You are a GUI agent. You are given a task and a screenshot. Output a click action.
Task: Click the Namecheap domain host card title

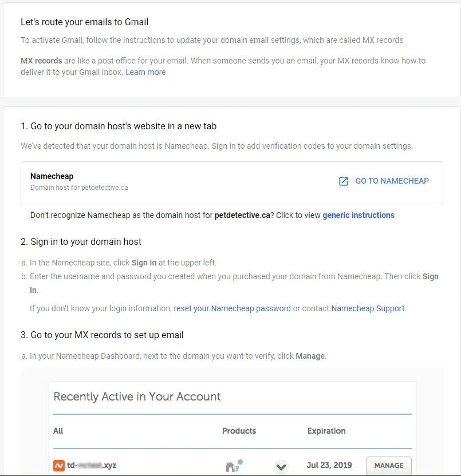52,176
